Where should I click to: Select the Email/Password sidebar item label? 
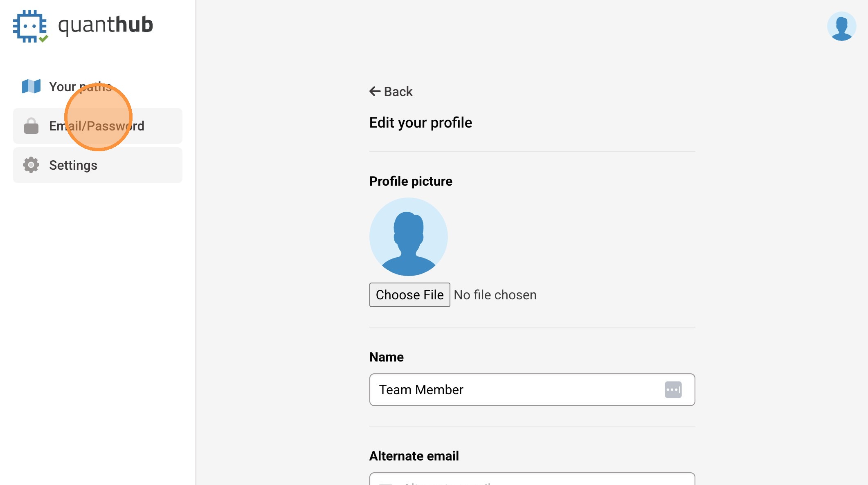(97, 126)
